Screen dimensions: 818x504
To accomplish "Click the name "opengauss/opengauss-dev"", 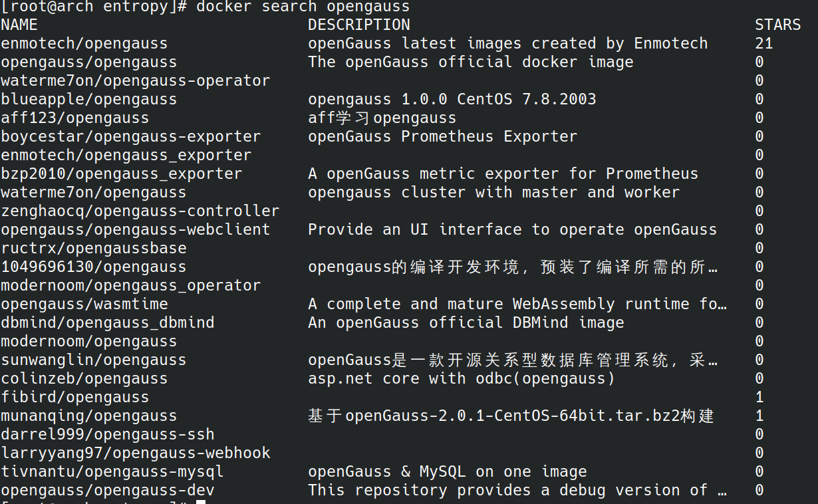I will tap(107, 491).
